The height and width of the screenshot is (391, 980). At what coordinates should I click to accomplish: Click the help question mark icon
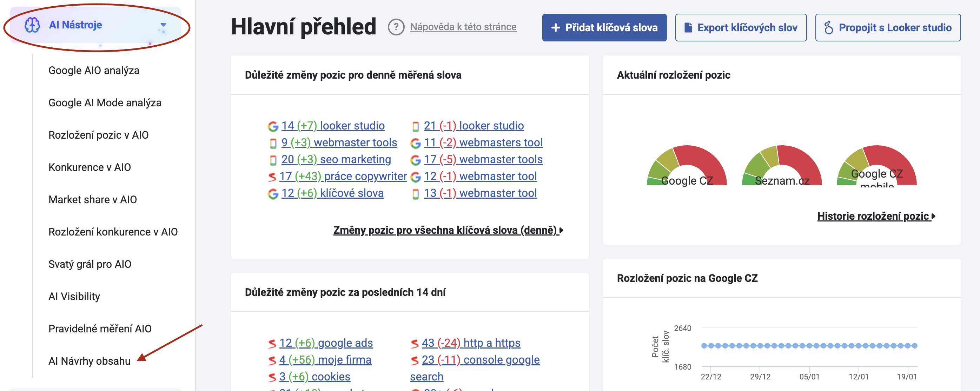point(396,27)
